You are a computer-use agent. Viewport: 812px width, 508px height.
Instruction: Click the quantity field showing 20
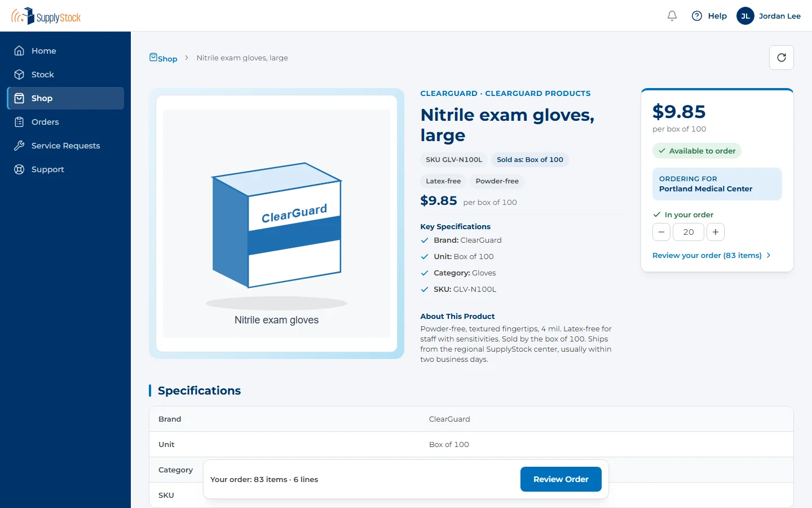[x=689, y=232]
